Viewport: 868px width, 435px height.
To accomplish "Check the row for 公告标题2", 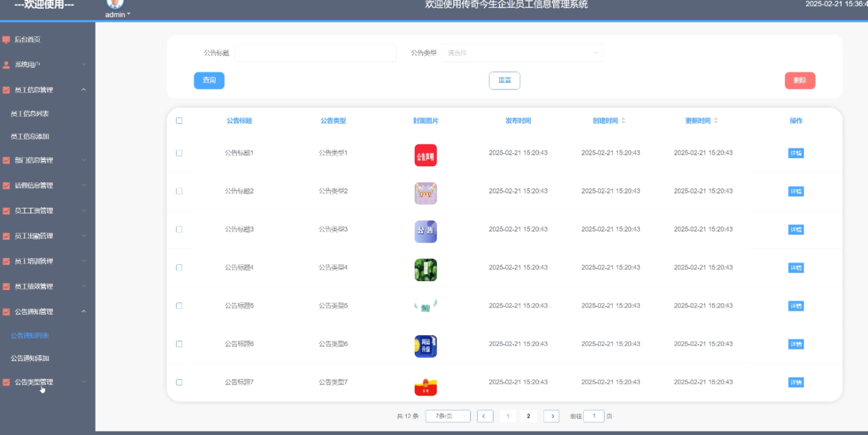I will 179,192.
